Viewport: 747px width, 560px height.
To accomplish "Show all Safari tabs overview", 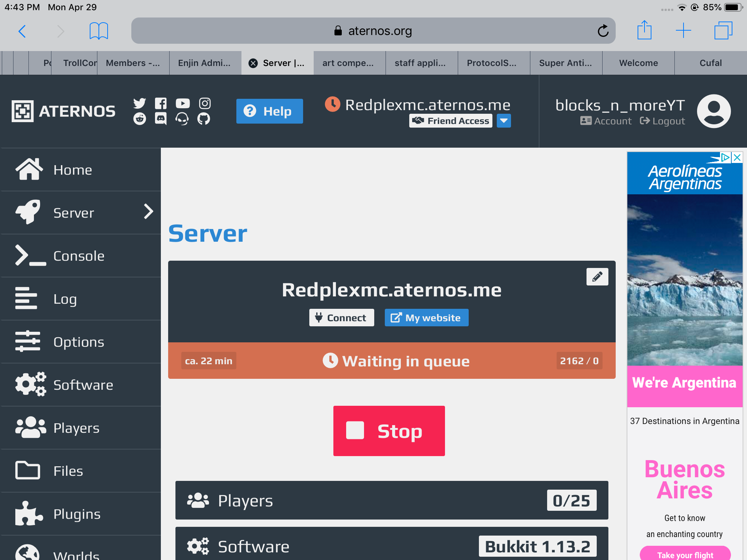I will pos(723,31).
